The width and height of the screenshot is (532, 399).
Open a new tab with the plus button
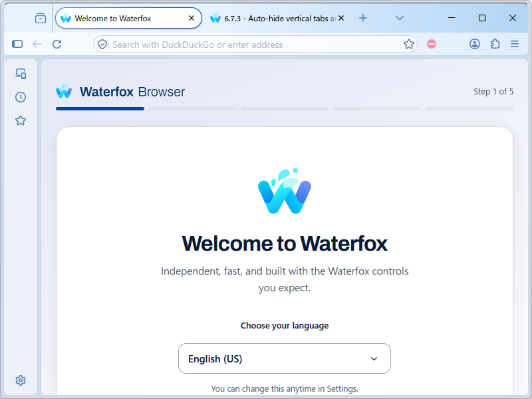[x=363, y=18]
